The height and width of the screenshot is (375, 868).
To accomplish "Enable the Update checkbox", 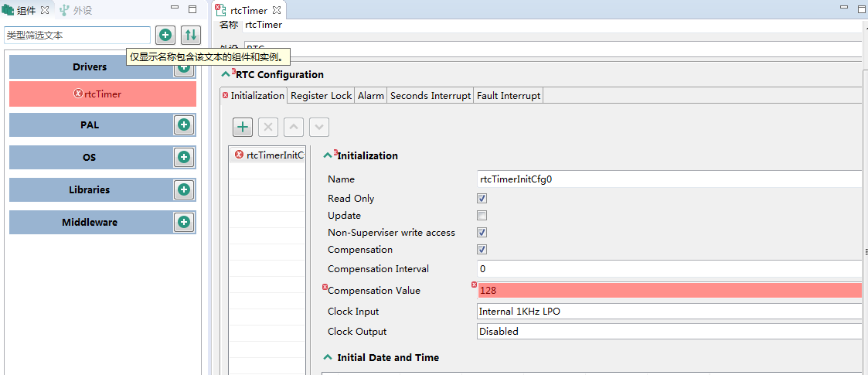I will 482,216.
